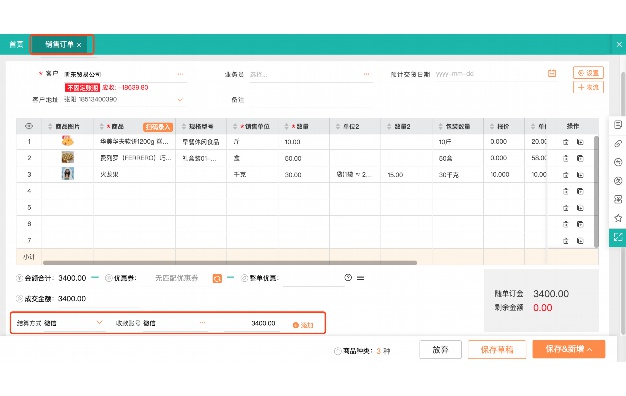Viewport: 626px width, 396px height.
Task: Click the 整单优惠 discount input field
Action: pyautogui.click(x=313, y=278)
